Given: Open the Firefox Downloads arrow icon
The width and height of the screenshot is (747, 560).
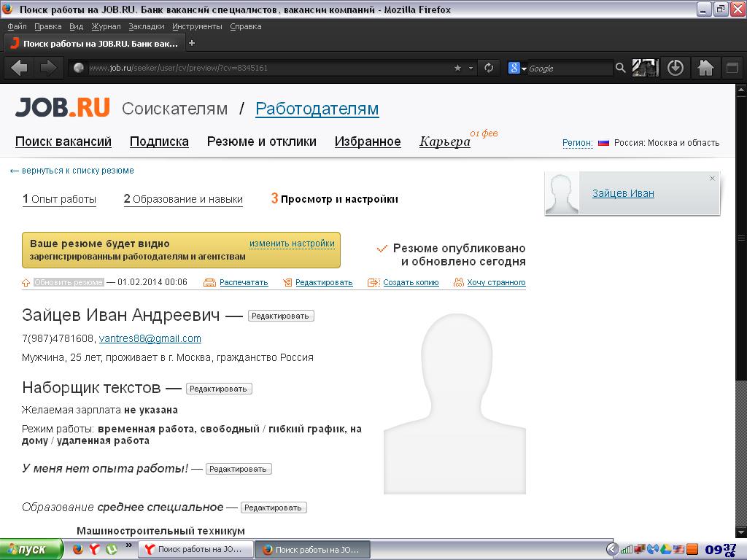Looking at the screenshot, I should point(676,68).
